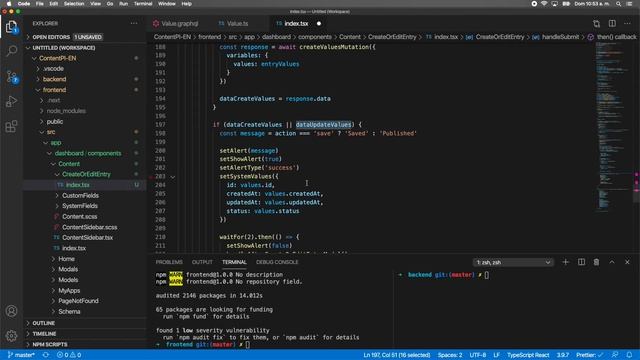Screen dimensions: 640x360
Task: Split the editor to the right
Action: click(x=612, y=24)
